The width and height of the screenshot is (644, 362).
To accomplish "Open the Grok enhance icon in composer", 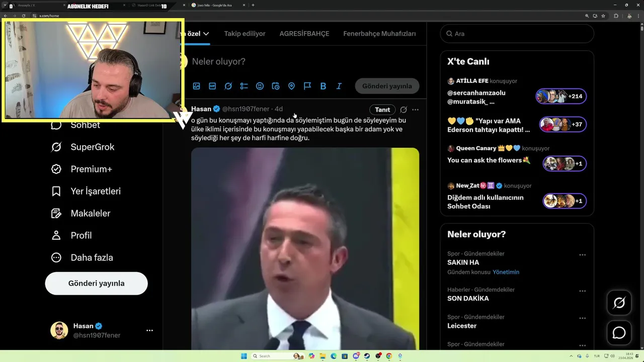I will 228,86.
